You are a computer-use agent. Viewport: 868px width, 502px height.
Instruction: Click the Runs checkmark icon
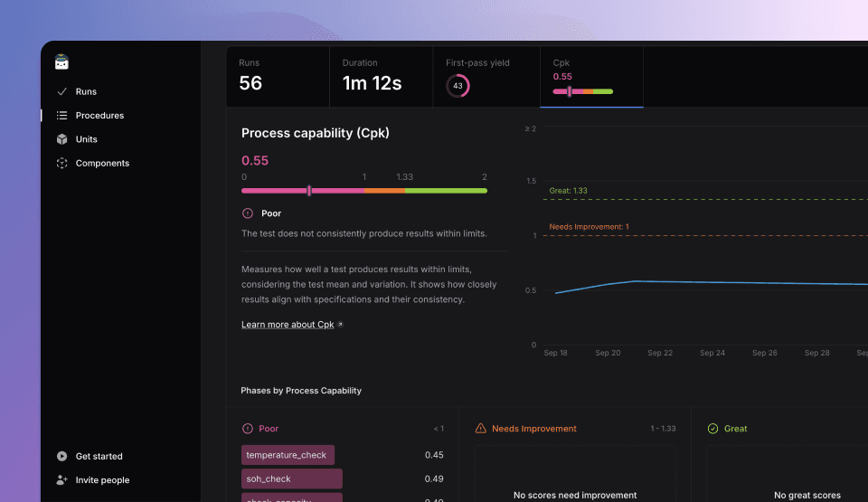(61, 91)
